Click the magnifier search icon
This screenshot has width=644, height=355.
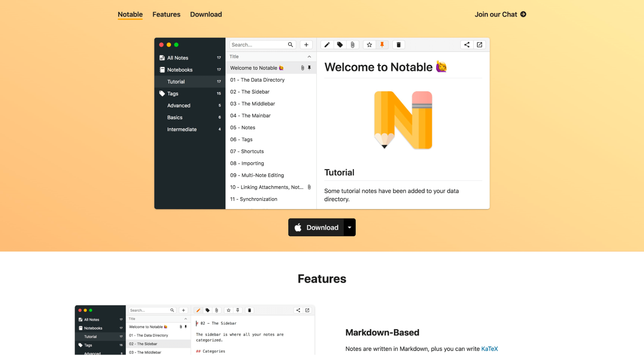[x=290, y=45]
